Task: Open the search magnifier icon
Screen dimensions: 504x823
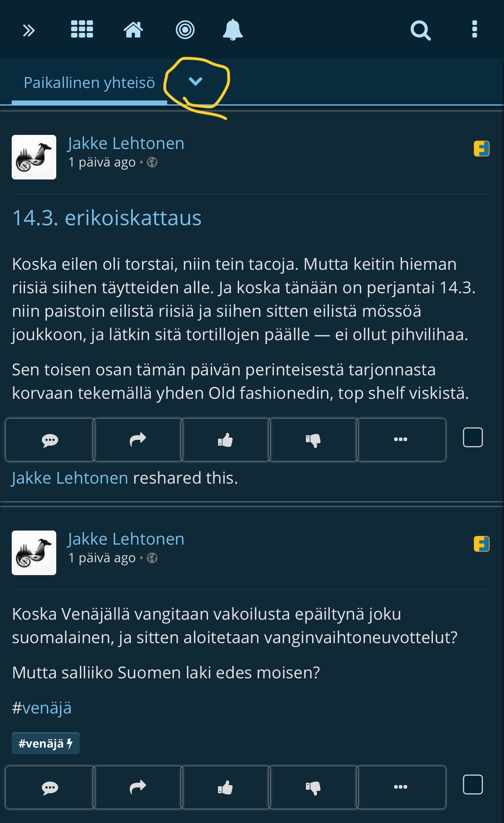Action: 420,30
